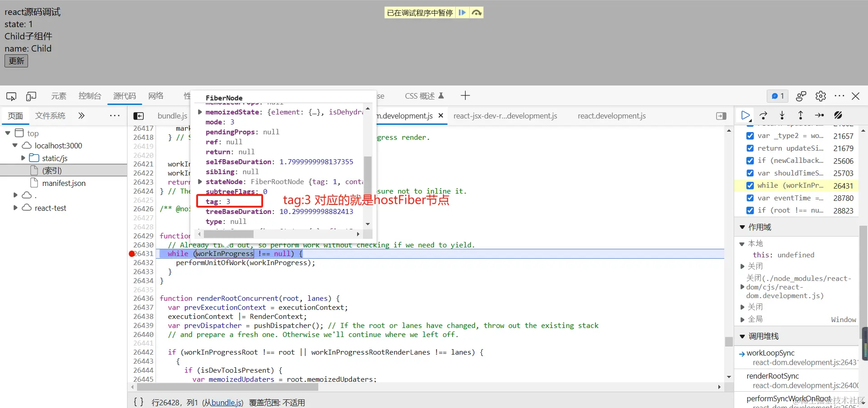
Task: Click the code editor horizontal scrollbar
Action: [227, 387]
